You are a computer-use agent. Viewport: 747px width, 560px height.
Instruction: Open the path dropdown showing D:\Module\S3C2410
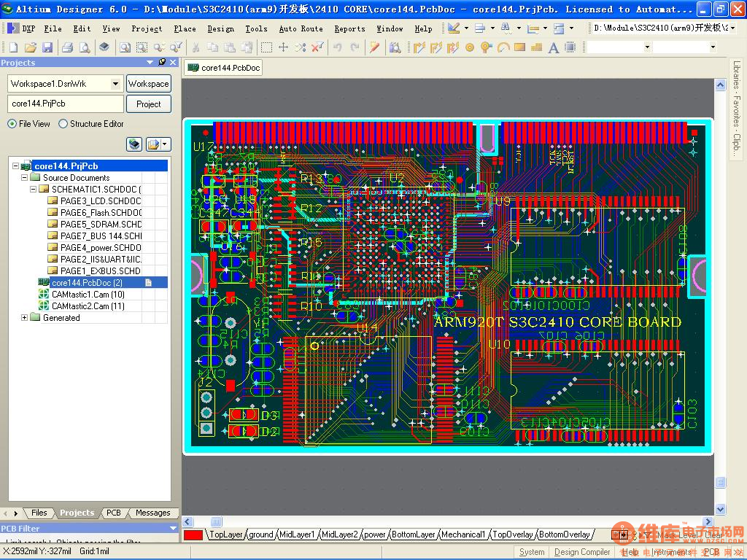[x=732, y=28]
